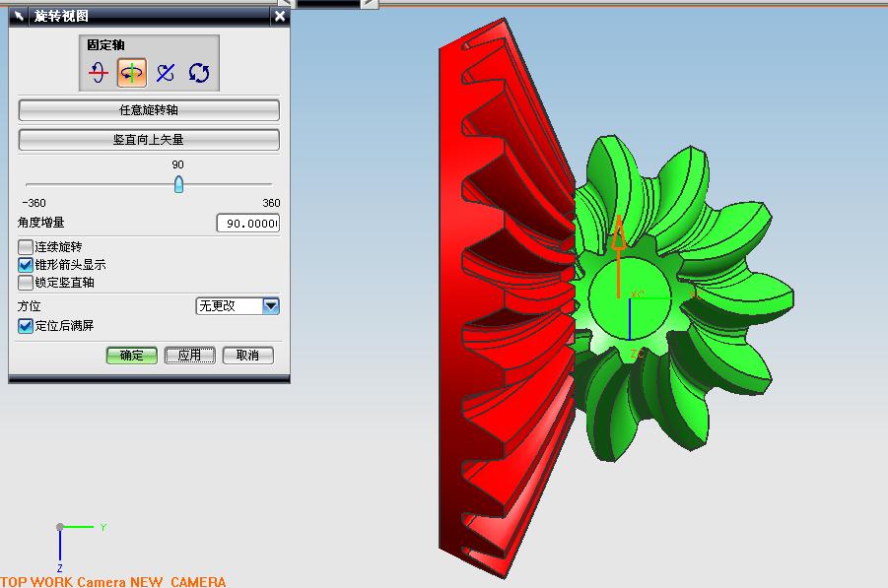Viewport: 888px width, 588px height.
Task: Uncheck the 定位后满屏 checkbox
Action: tap(26, 325)
